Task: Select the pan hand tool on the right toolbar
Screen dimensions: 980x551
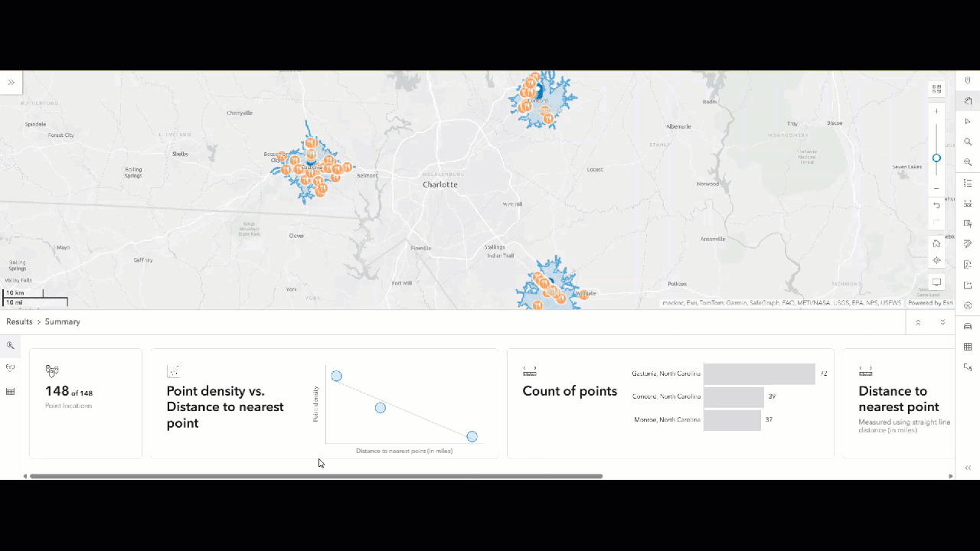Action: [x=968, y=100]
